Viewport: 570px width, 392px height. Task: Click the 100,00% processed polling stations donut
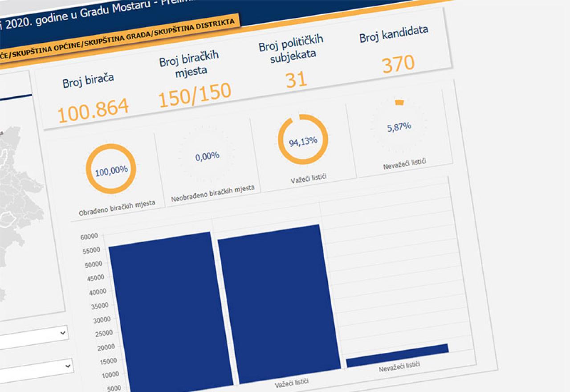click(111, 169)
